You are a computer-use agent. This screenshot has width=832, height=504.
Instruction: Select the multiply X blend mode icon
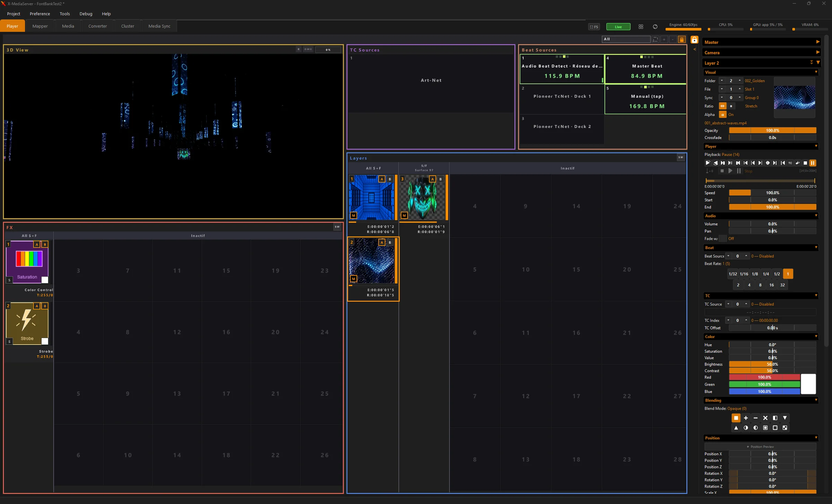[x=765, y=418]
